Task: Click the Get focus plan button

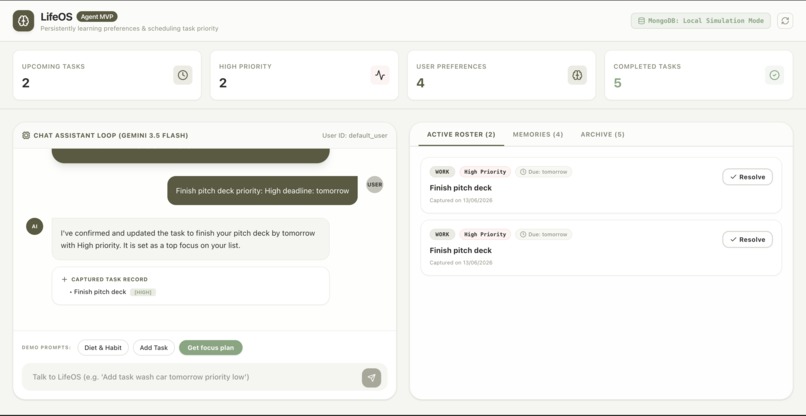Action: click(211, 348)
